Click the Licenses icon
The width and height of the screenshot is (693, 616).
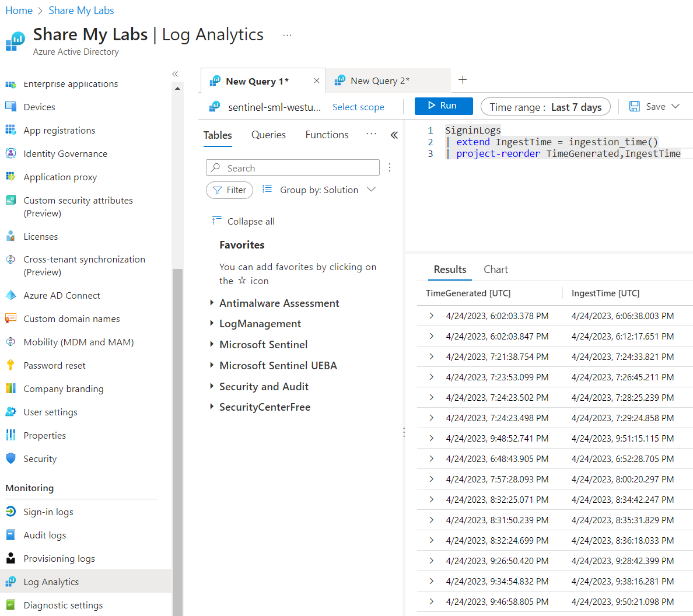click(x=10, y=236)
